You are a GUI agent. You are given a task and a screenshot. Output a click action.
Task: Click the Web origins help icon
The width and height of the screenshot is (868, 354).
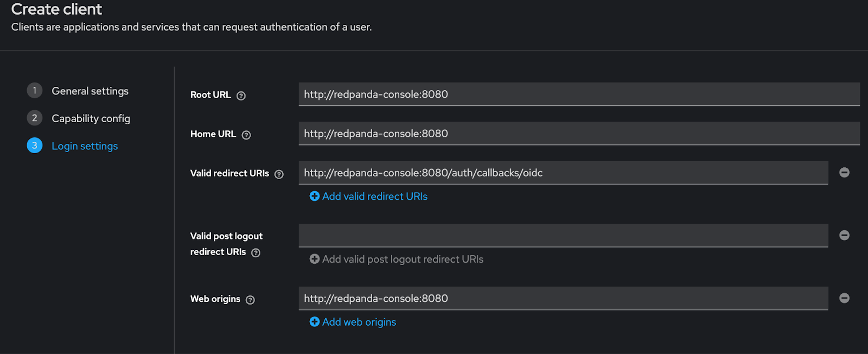coord(250,300)
